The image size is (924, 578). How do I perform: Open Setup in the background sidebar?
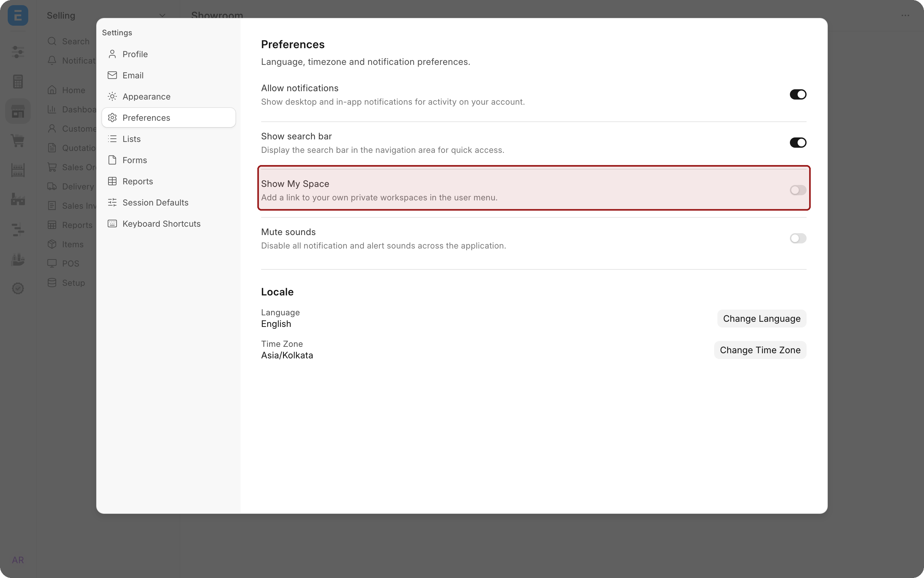66,283
